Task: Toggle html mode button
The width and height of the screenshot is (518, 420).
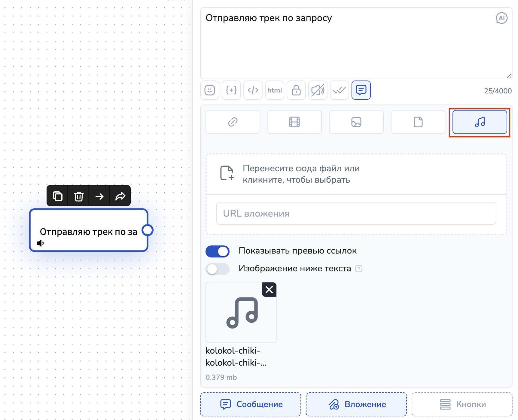Action: pos(274,90)
